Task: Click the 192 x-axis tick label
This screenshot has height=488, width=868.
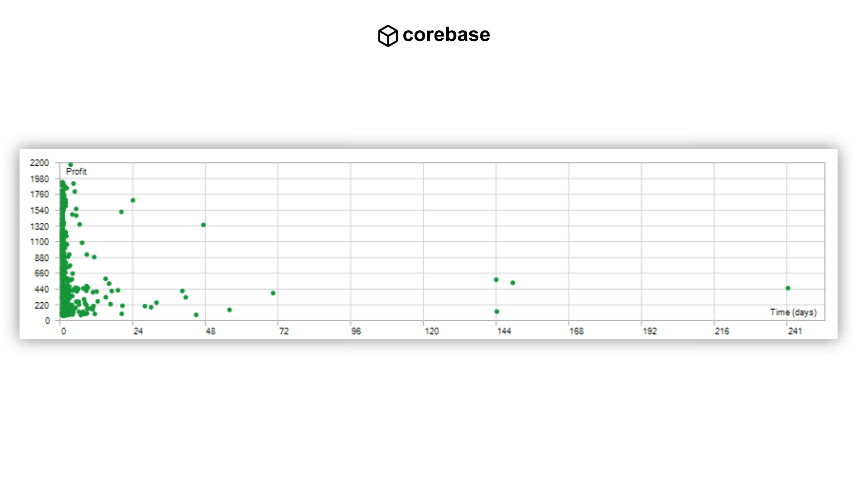Action: point(650,331)
